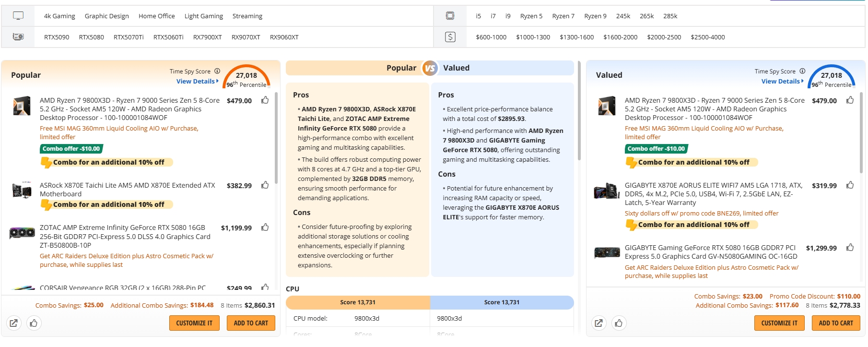Choose the $2500-4000 price range
Screen dimensions: 868x347
point(707,37)
